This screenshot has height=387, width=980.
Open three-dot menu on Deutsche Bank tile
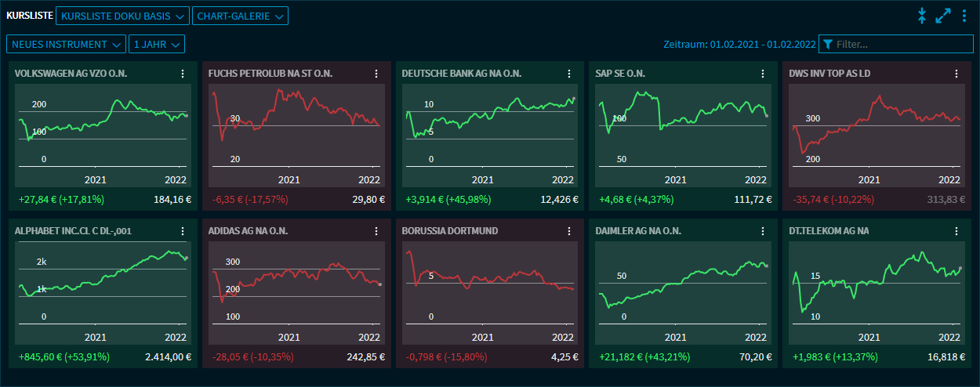pos(569,74)
